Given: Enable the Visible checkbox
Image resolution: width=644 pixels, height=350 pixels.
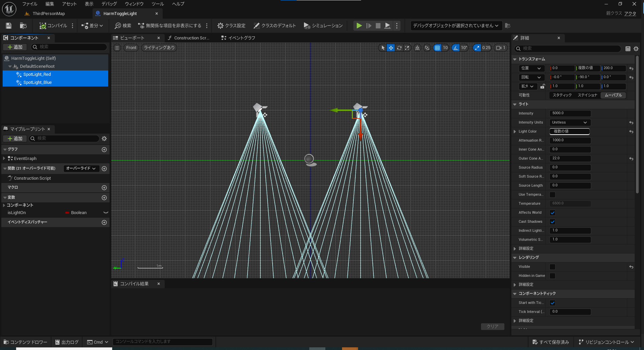Looking at the screenshot, I should [x=552, y=267].
